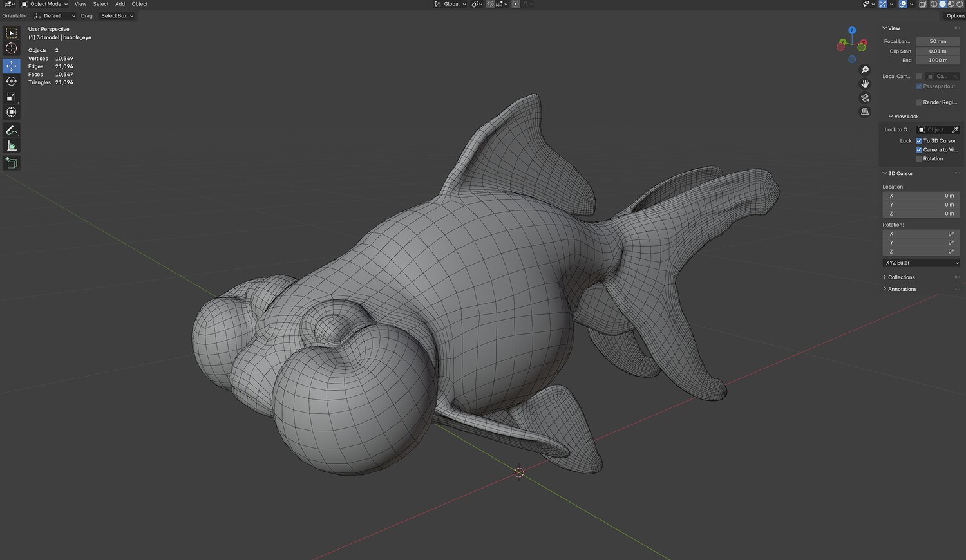Activate the Transform tool
Screen dimensions: 966x560
(x=12, y=112)
